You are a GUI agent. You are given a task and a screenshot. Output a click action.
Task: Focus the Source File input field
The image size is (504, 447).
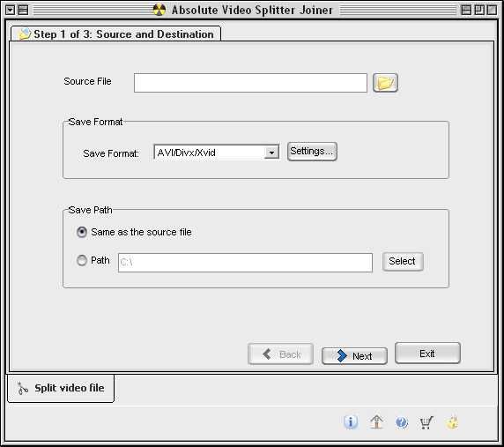250,83
